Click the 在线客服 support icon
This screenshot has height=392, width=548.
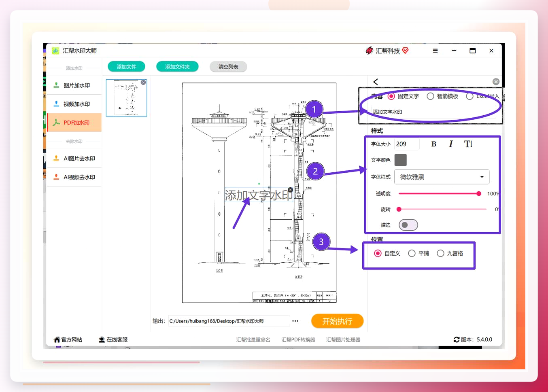[x=102, y=339]
